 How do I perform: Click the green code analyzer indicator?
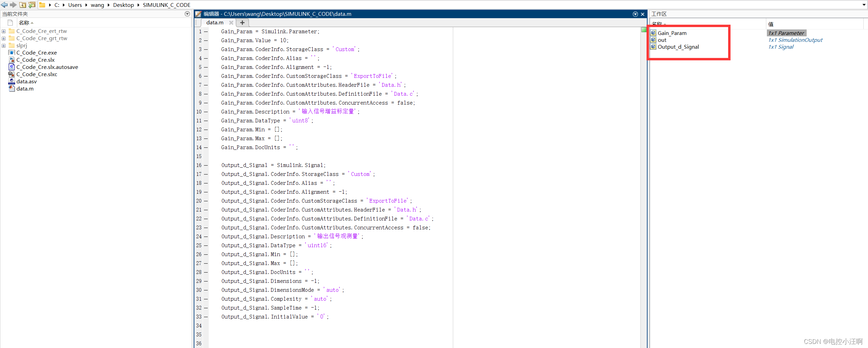point(644,30)
